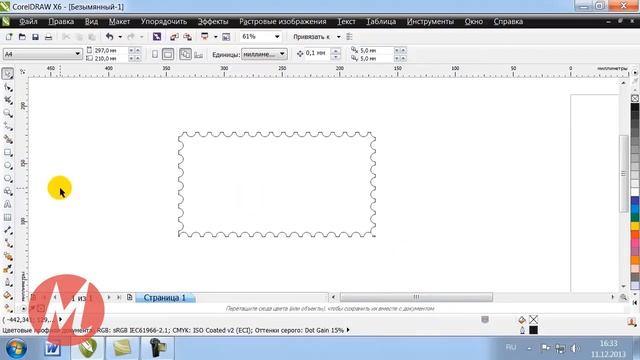Select the Smart Fill tool
The image size is (640, 360).
[x=8, y=139]
